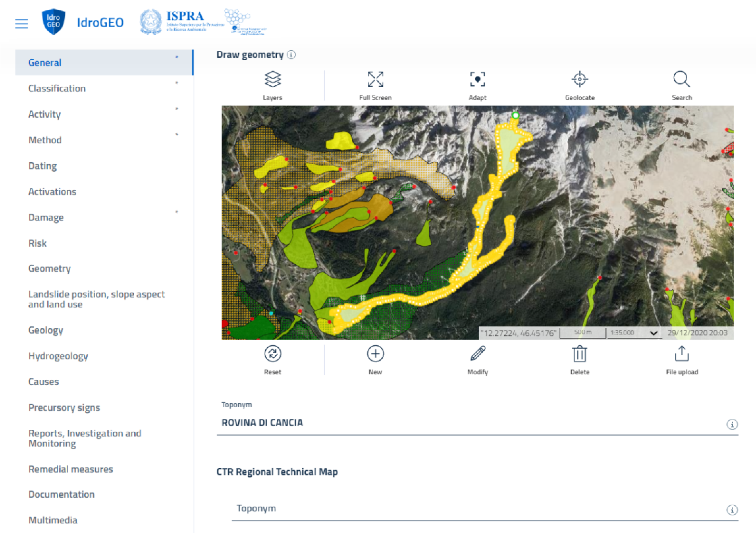The width and height of the screenshot is (756, 540).
Task: Show Draw geometry info tooltip
Action: pos(291,54)
